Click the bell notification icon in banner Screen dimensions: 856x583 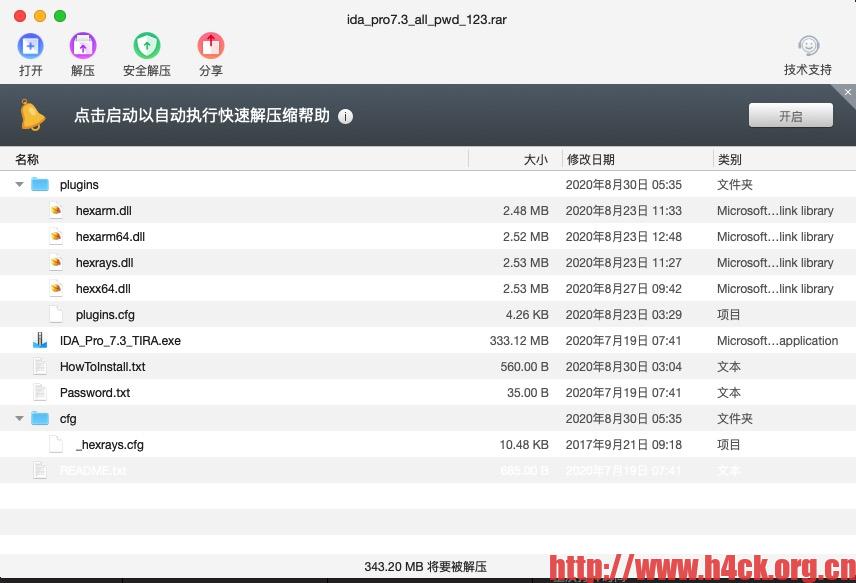coord(32,115)
